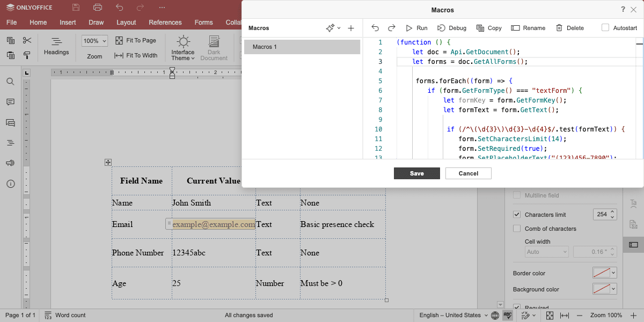Open the Comments panel icon

coord(10,102)
